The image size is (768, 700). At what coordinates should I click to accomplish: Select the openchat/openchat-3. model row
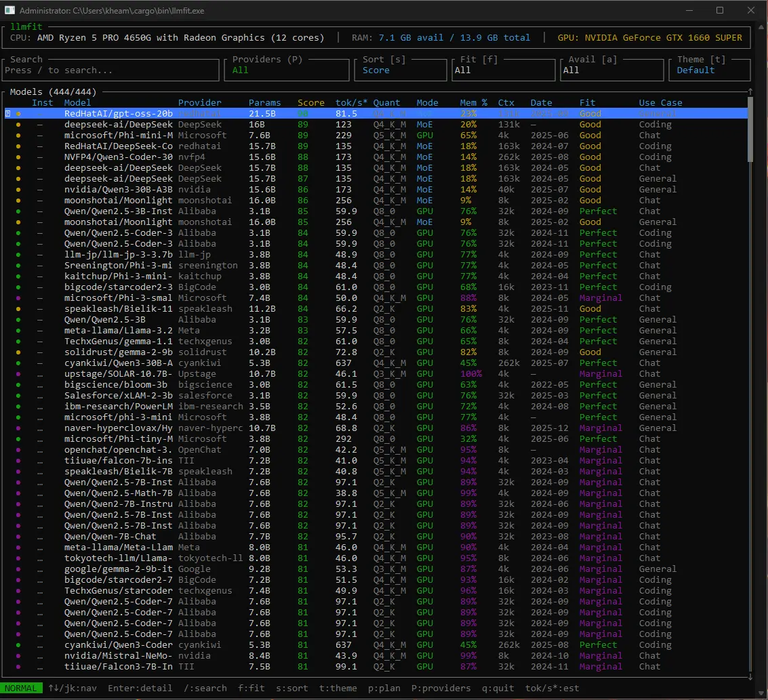(376, 450)
